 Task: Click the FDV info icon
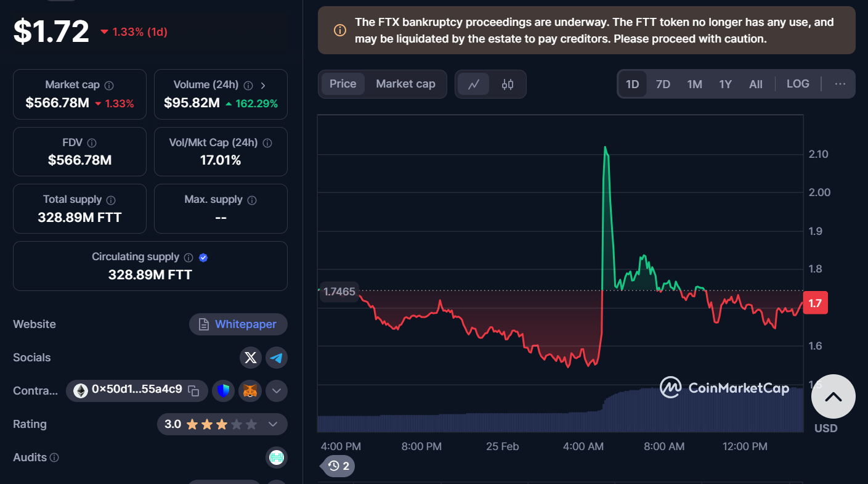click(x=92, y=142)
